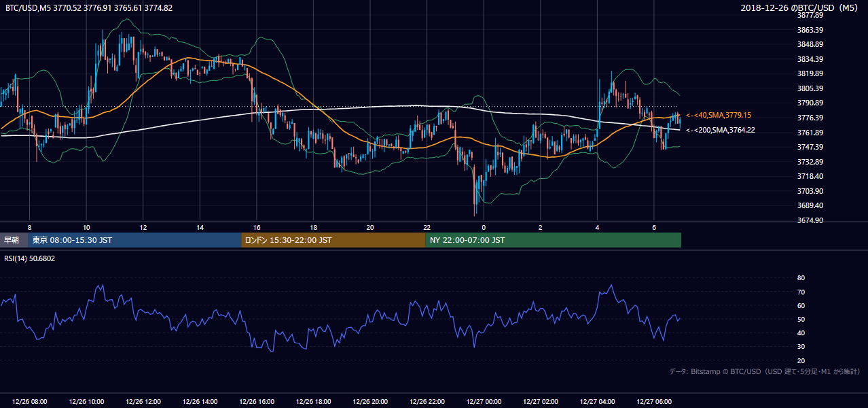Click hour tick 14 under price chart
Viewport: 868px width, 408px height.
pyautogui.click(x=200, y=227)
